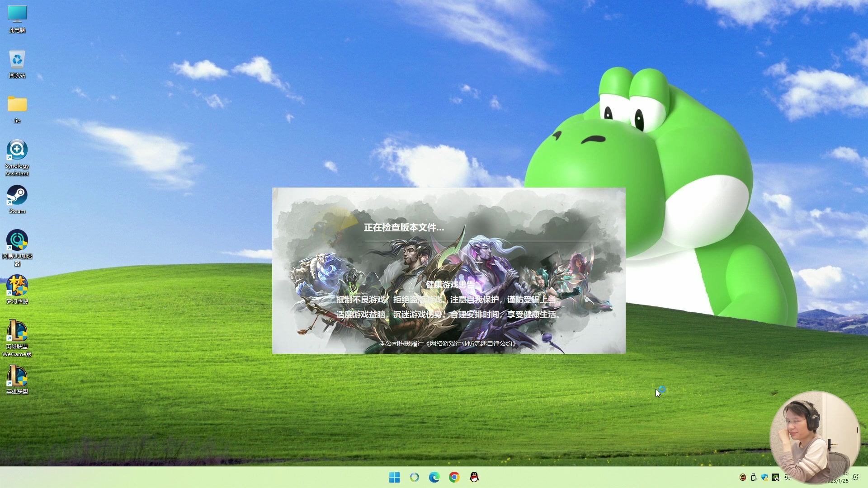This screenshot has height=488, width=868.
Task: Open the 此电脑 desktop icon
Action: pos(17,19)
